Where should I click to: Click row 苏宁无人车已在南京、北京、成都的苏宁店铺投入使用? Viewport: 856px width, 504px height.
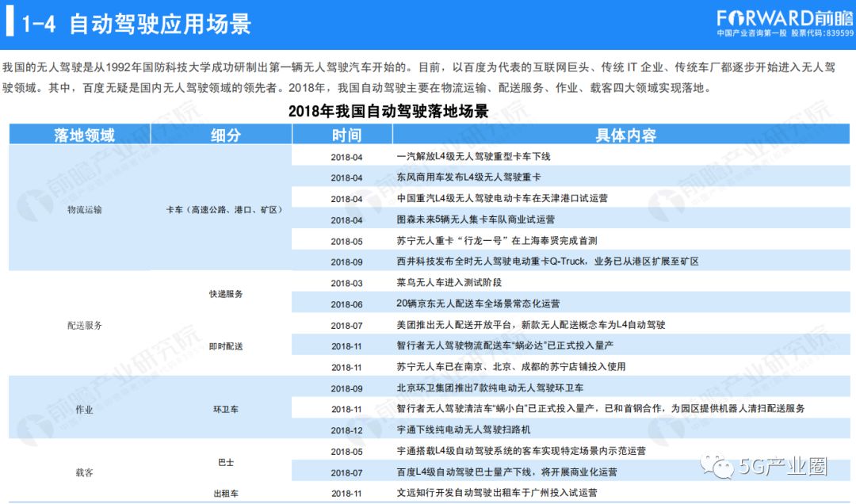(x=511, y=367)
